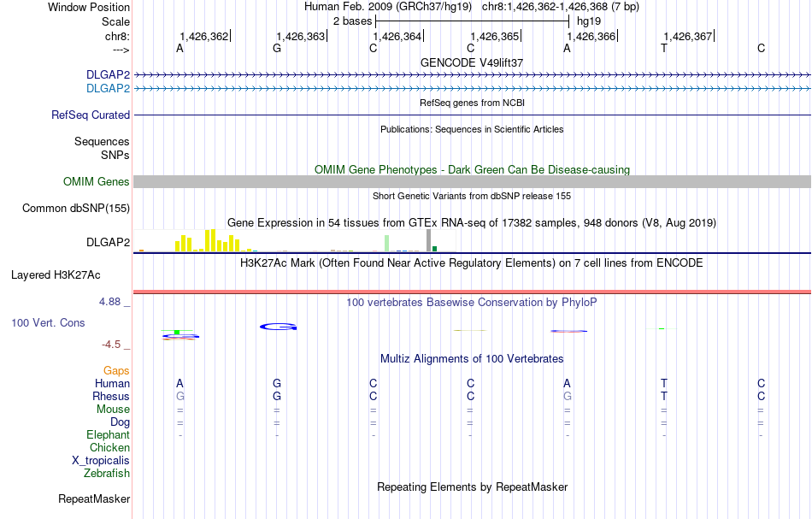Image resolution: width=812 pixels, height=519 pixels.
Task: Click the 100 vertebrates Basewise Conservation title
Action: pos(472,302)
